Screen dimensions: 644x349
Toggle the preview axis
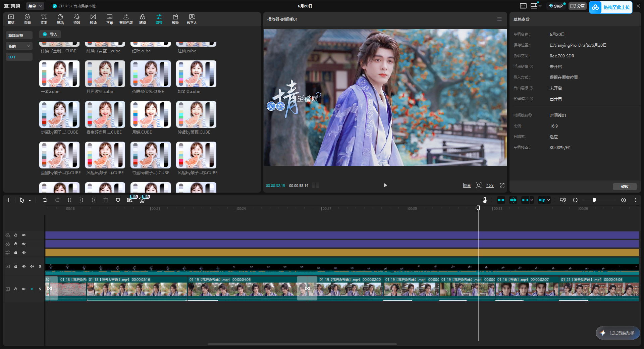click(x=542, y=200)
